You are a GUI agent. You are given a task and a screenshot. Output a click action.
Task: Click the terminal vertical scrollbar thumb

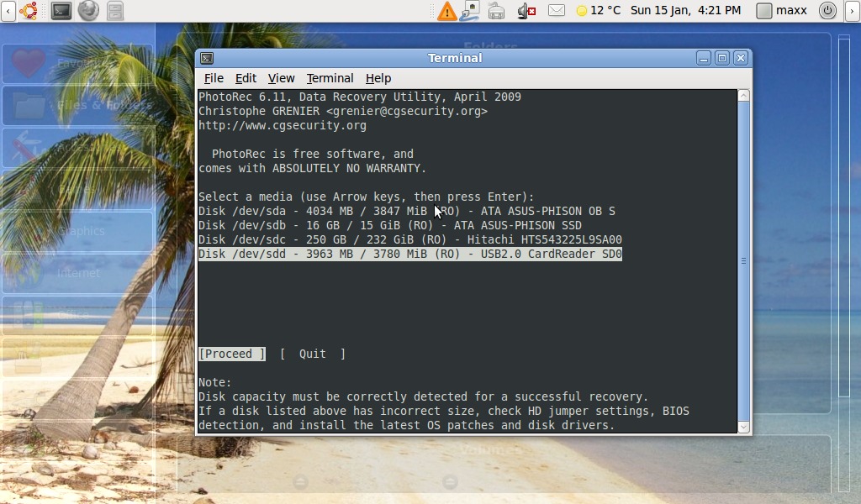tap(743, 261)
